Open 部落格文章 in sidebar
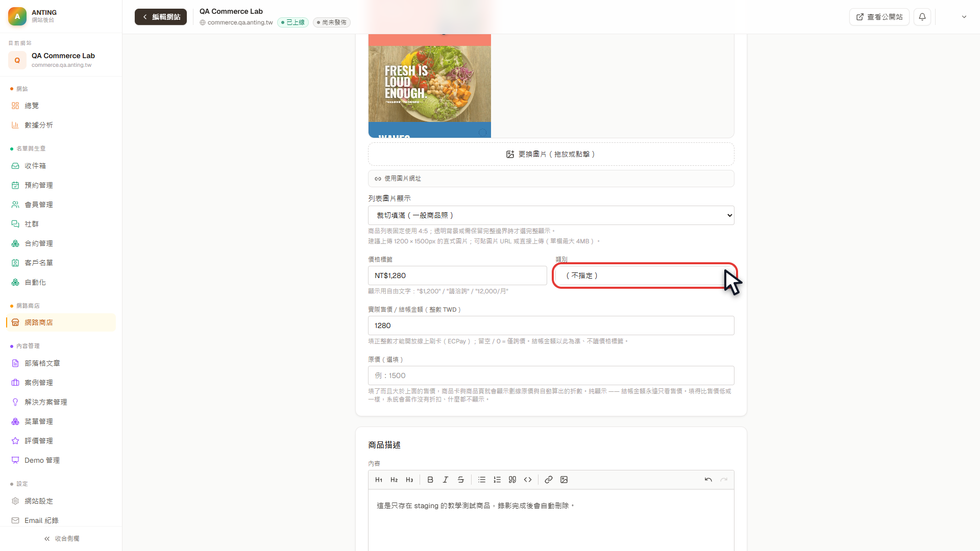Screen dimensions: 980x551 pos(61,363)
